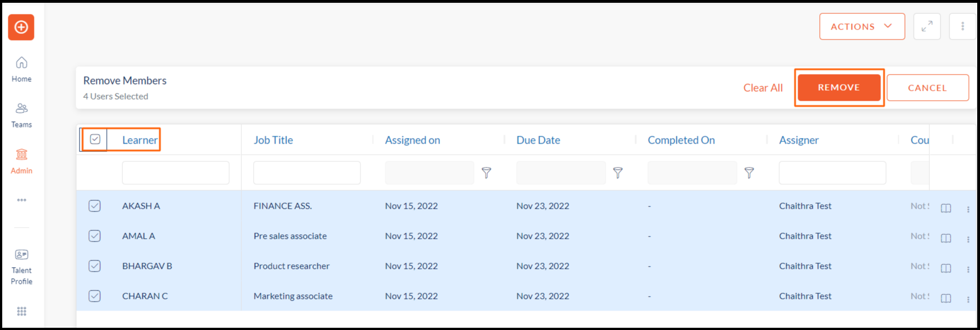Click the Clear All link
The height and width of the screenshot is (330, 980).
coord(763,88)
